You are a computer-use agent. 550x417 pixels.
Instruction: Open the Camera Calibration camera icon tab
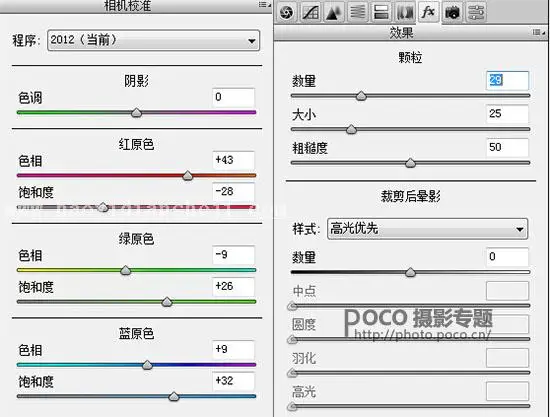[x=452, y=12]
